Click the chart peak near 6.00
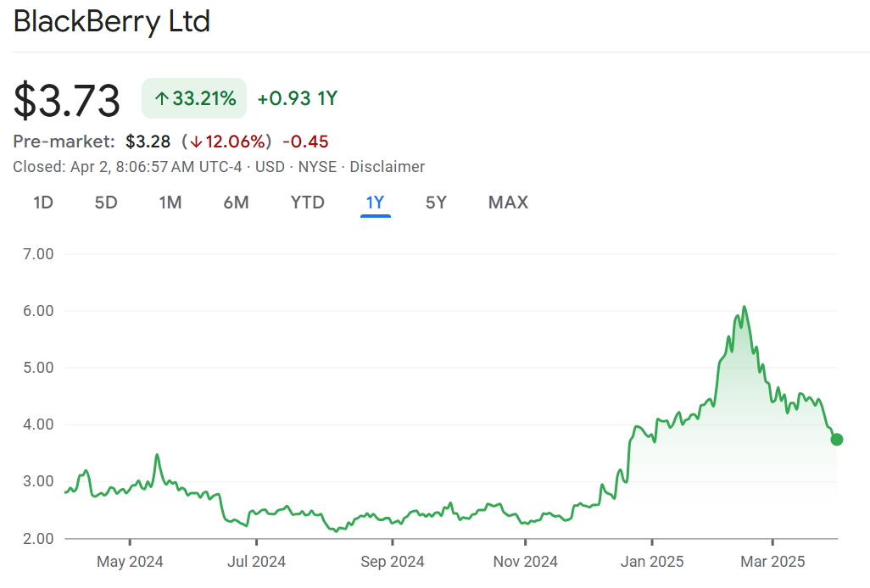The width and height of the screenshot is (870, 588). (x=744, y=307)
